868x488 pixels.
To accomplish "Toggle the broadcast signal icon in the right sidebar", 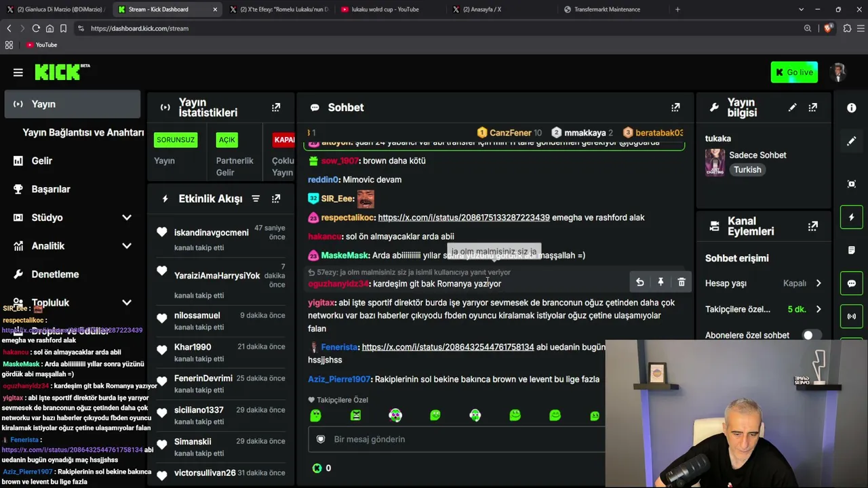I will 852,316.
